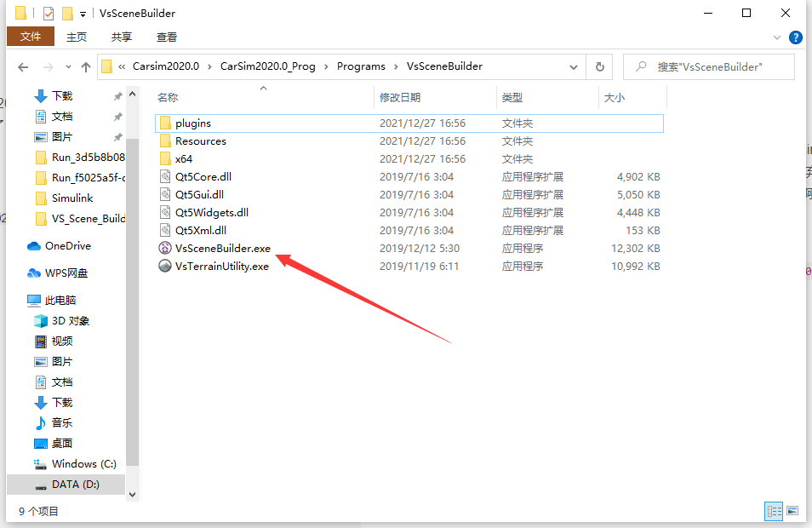Click Carsim2020.0 in address breadcrumb

pyautogui.click(x=166, y=66)
